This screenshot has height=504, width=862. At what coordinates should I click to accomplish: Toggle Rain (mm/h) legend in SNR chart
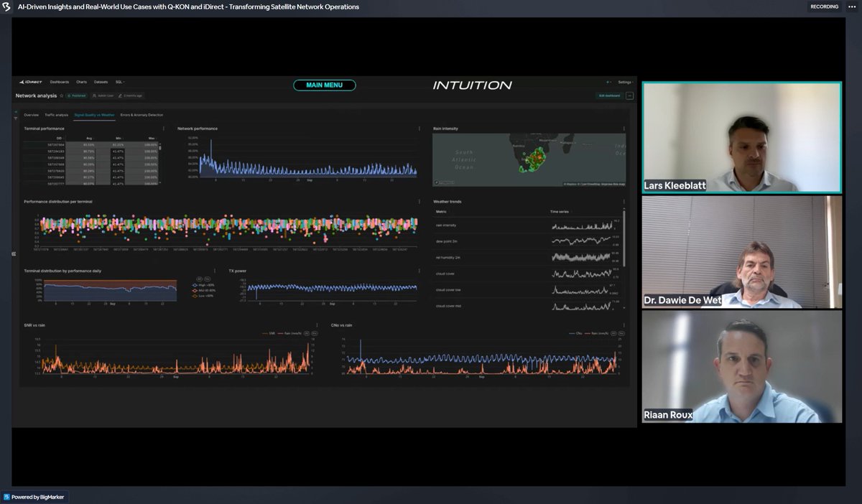[289, 333]
